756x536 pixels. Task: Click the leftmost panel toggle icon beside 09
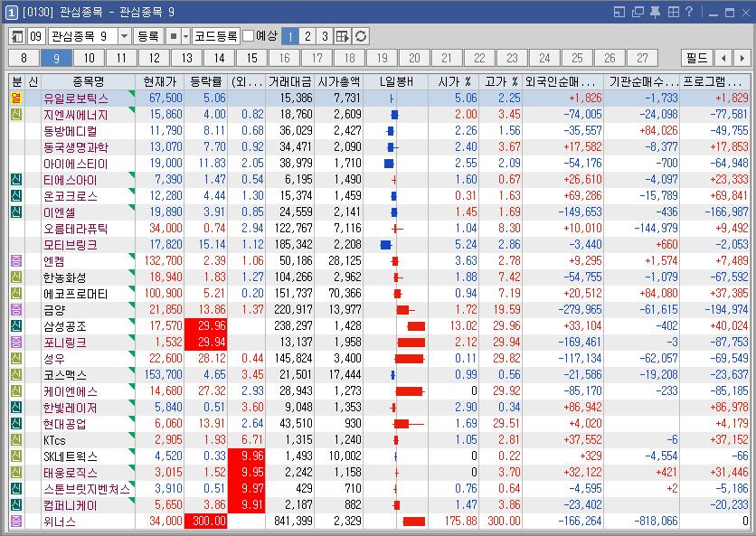point(17,36)
